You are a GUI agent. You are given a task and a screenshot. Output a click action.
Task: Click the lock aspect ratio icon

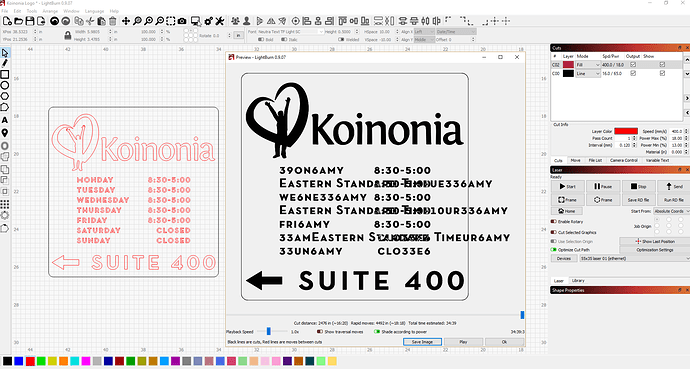point(67,35)
